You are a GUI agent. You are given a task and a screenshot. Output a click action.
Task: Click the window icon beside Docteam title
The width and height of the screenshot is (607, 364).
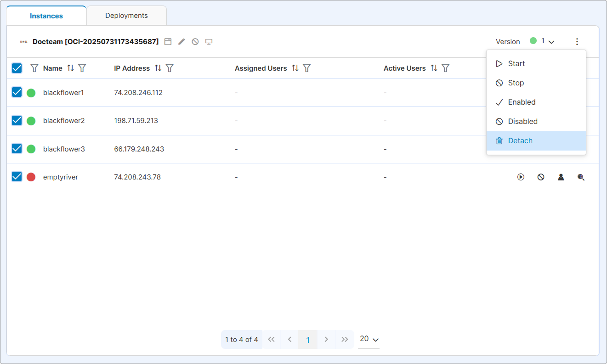pos(168,42)
